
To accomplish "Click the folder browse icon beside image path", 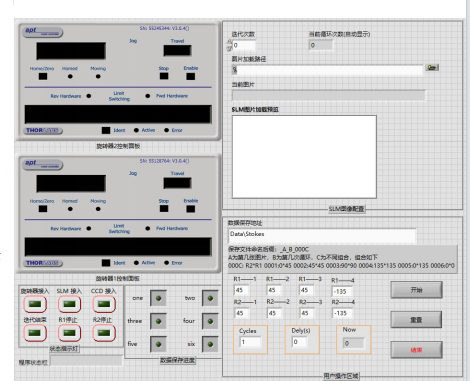I will click(432, 68).
